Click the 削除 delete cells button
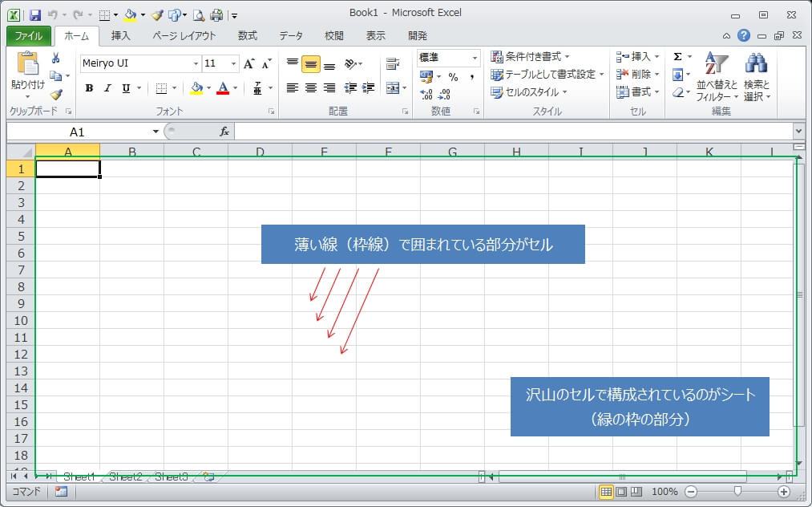 pos(637,75)
